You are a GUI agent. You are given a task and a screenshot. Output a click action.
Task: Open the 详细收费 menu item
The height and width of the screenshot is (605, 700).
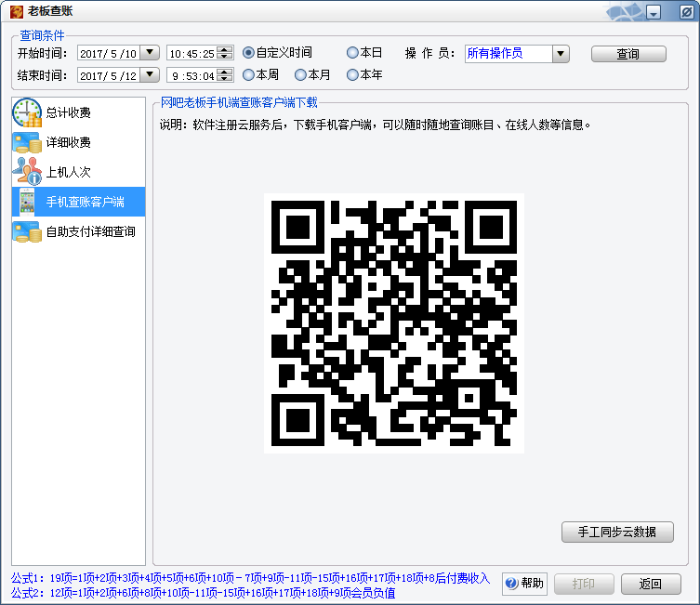pos(79,142)
